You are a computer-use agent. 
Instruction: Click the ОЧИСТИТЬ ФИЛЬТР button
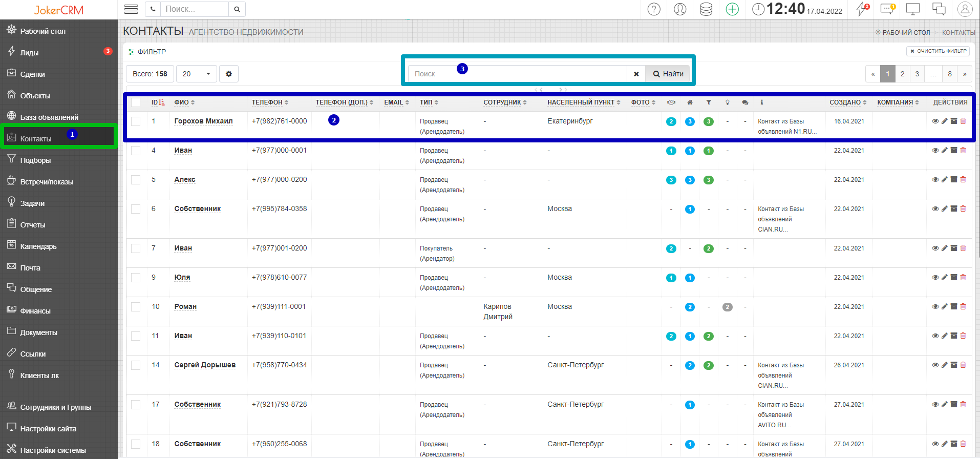click(938, 51)
